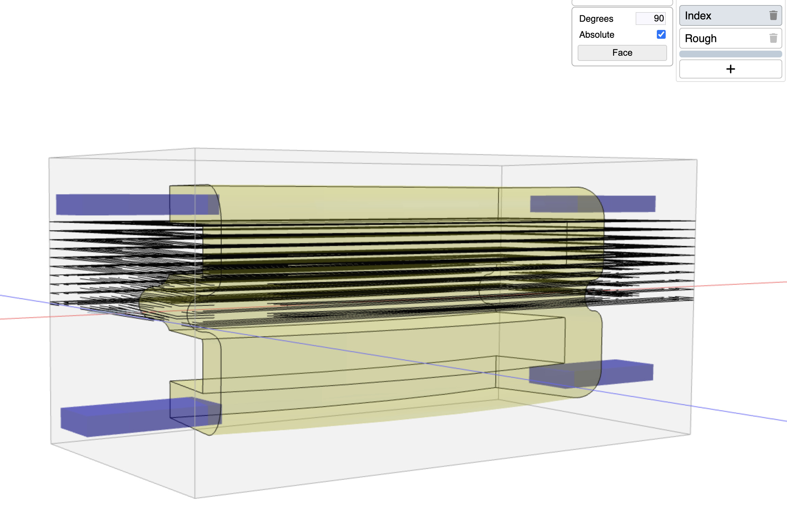The height and width of the screenshot is (532, 787).
Task: Delete the Rough operation via trash icon
Action: pos(773,38)
